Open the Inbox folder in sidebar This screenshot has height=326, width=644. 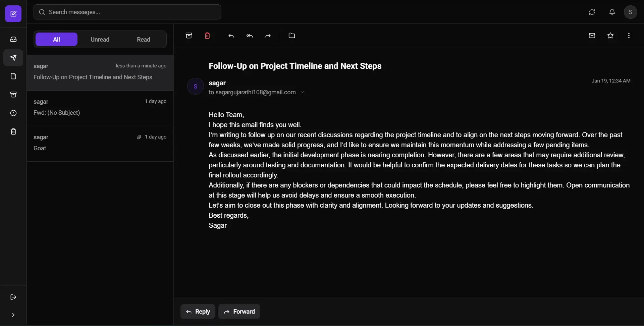[x=13, y=39]
